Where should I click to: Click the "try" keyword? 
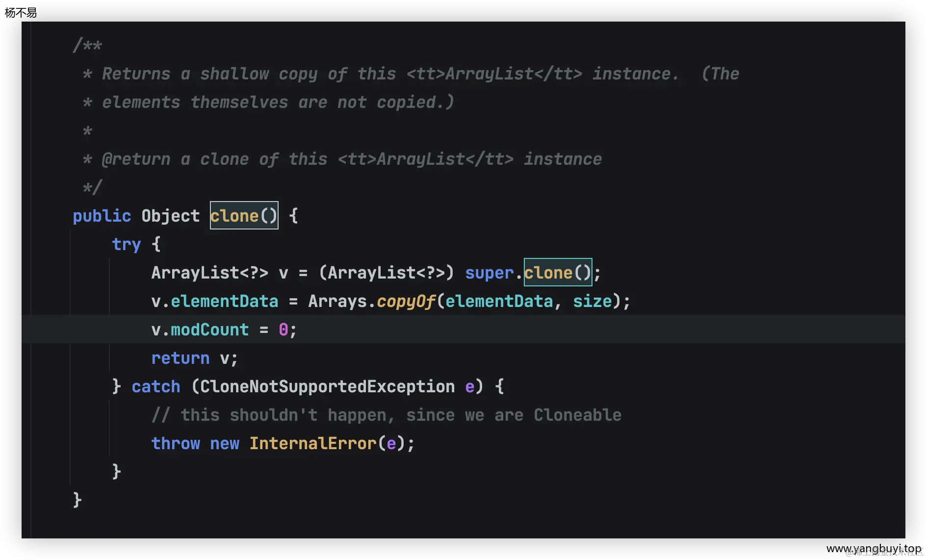(127, 244)
